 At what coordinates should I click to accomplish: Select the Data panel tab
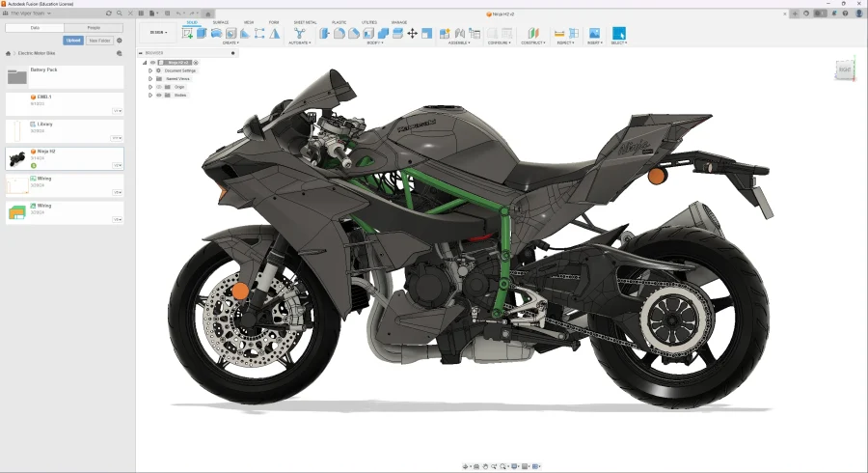[35, 28]
